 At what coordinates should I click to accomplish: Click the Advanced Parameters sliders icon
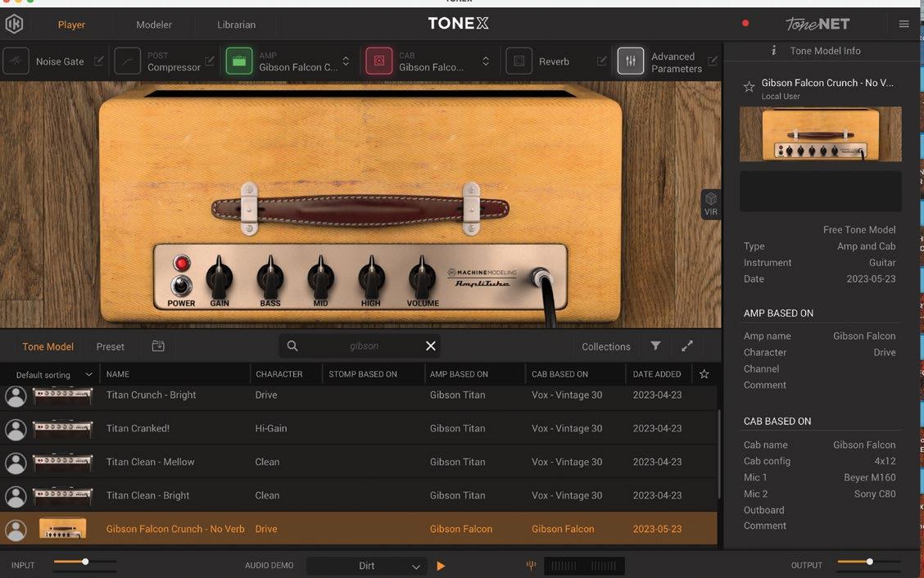(630, 61)
